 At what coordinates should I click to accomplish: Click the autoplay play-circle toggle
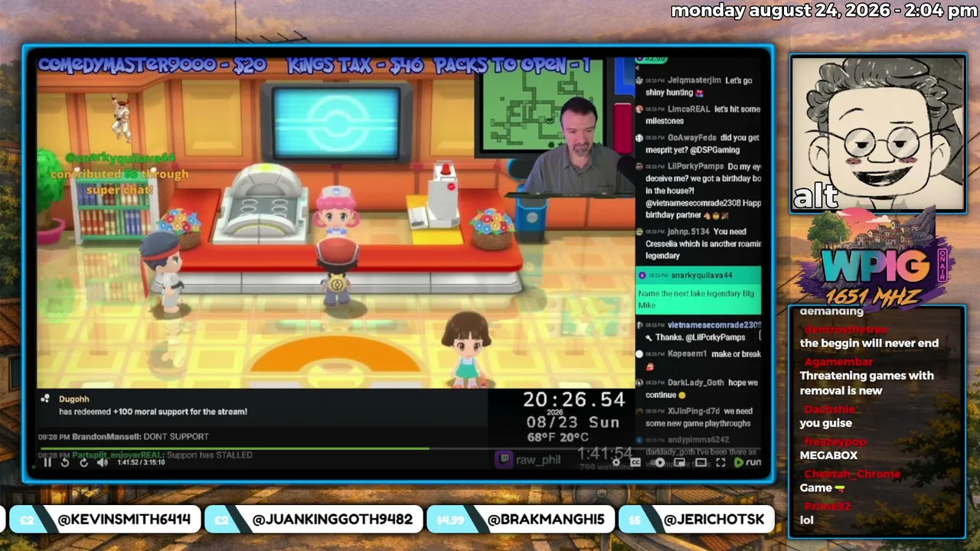pos(659,462)
